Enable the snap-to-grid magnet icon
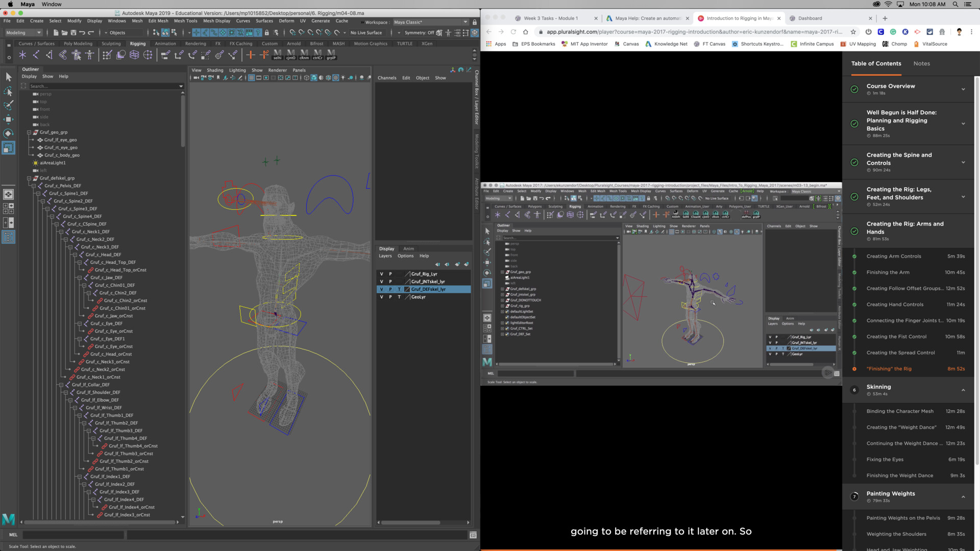This screenshot has height=551, width=980. (x=197, y=33)
